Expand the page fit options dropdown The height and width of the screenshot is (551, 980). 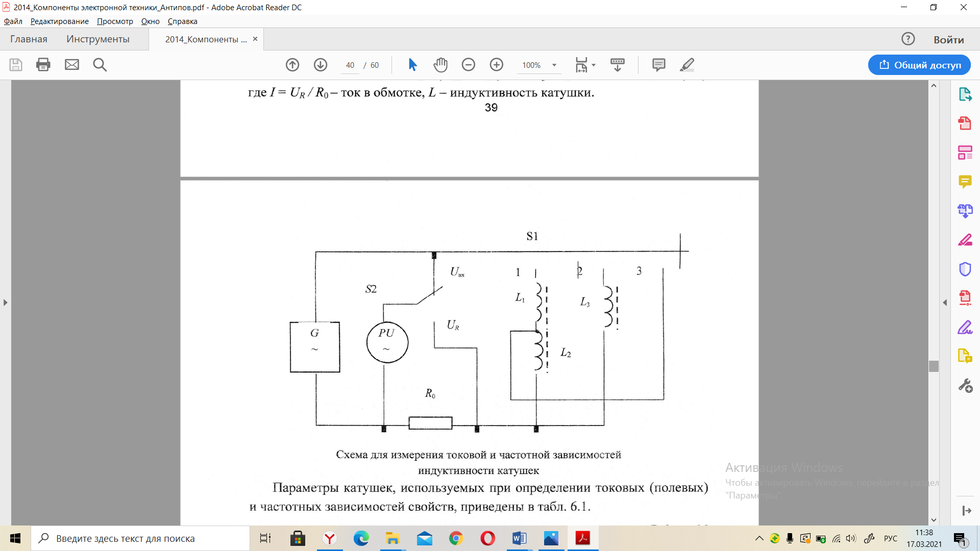pyautogui.click(x=594, y=65)
